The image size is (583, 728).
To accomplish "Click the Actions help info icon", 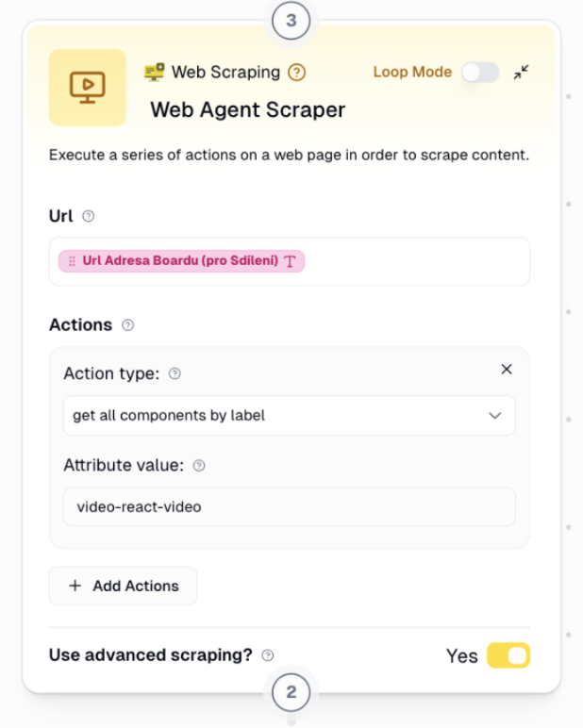I will coord(128,324).
